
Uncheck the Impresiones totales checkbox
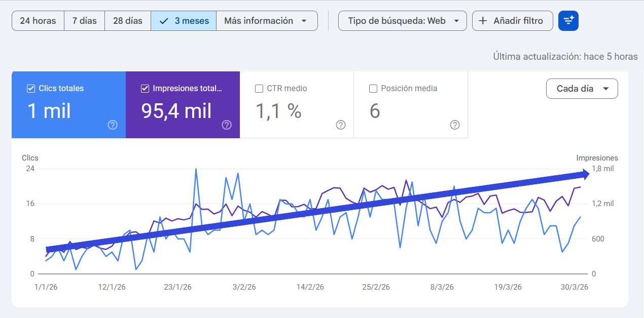point(145,88)
